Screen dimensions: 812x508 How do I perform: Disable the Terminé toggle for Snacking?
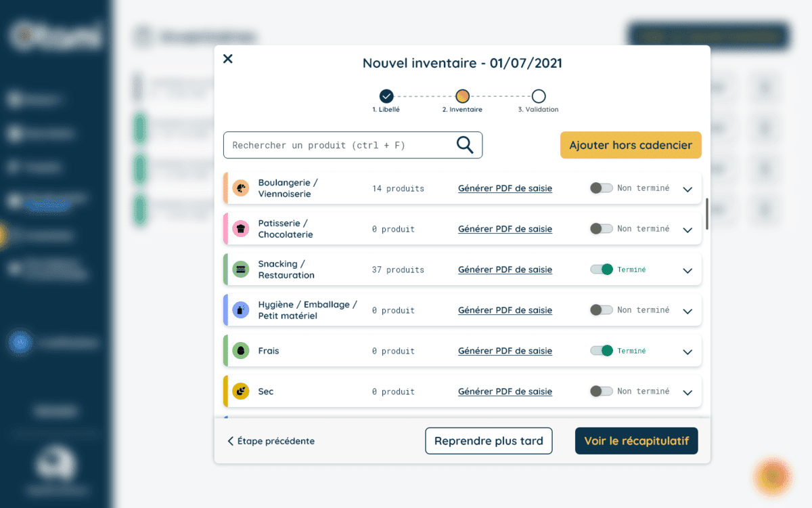pos(602,270)
